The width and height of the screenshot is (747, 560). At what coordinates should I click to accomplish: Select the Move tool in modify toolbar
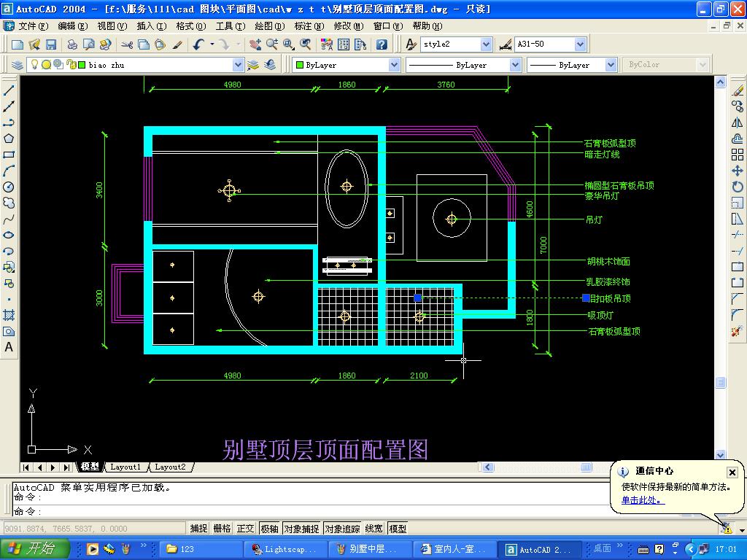[x=738, y=171]
